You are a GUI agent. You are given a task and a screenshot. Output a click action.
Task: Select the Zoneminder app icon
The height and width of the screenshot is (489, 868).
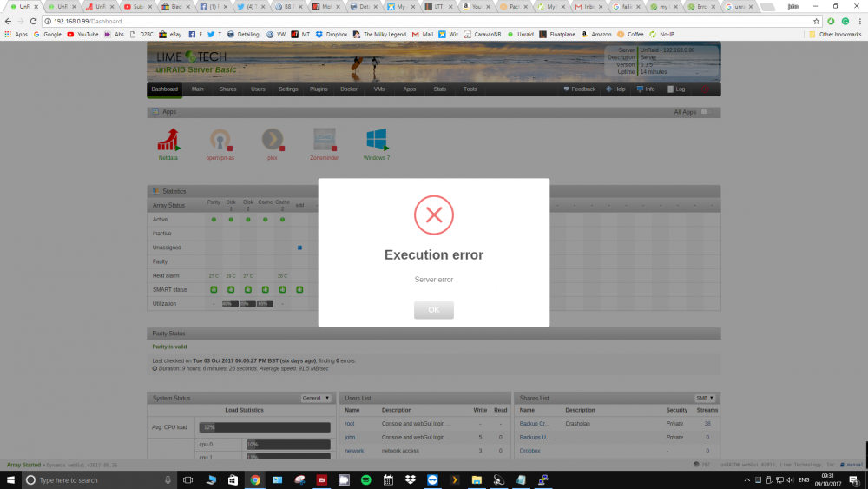click(x=325, y=140)
